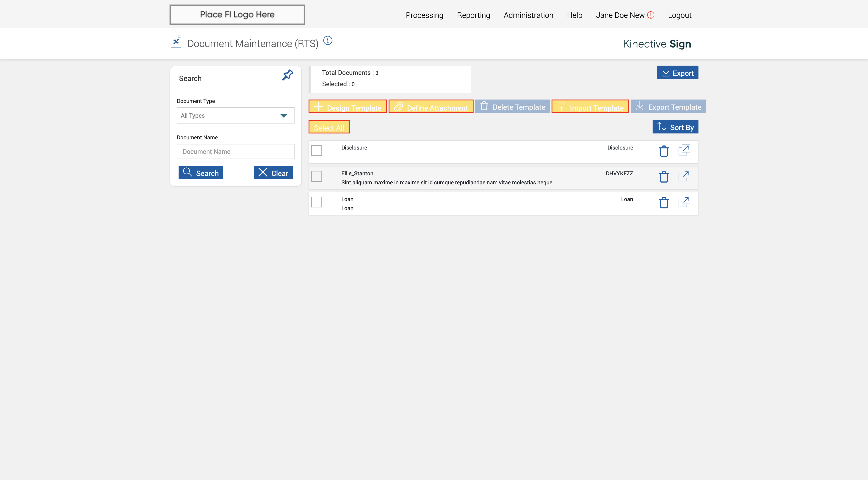Open the Ellie_Stanton document with the open-external icon
Image resolution: width=868 pixels, height=480 pixels.
(x=684, y=176)
